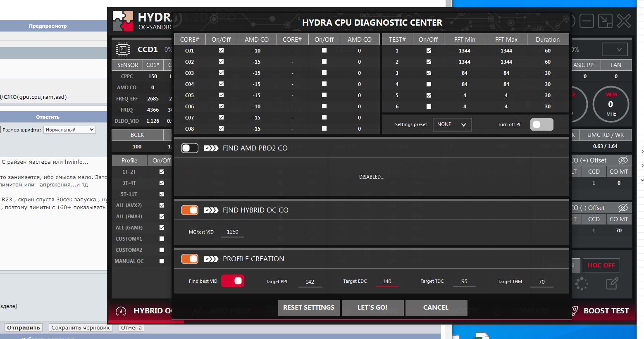Uncheck the 1T-2T profile checkbox
This screenshot has height=339, width=644.
coord(162,172)
